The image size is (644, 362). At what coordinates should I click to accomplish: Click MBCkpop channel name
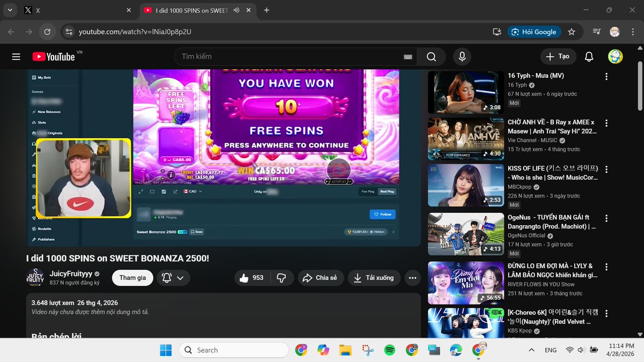click(x=520, y=187)
